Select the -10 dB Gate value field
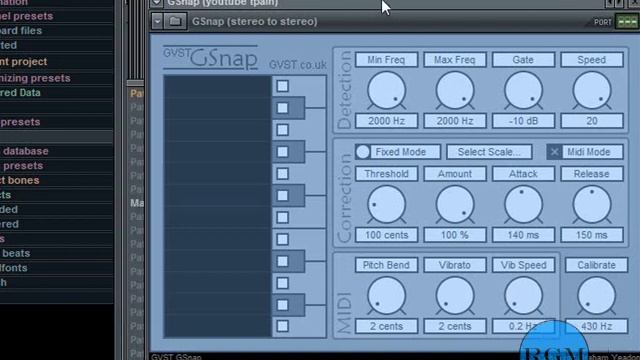The image size is (640, 360). [x=523, y=121]
